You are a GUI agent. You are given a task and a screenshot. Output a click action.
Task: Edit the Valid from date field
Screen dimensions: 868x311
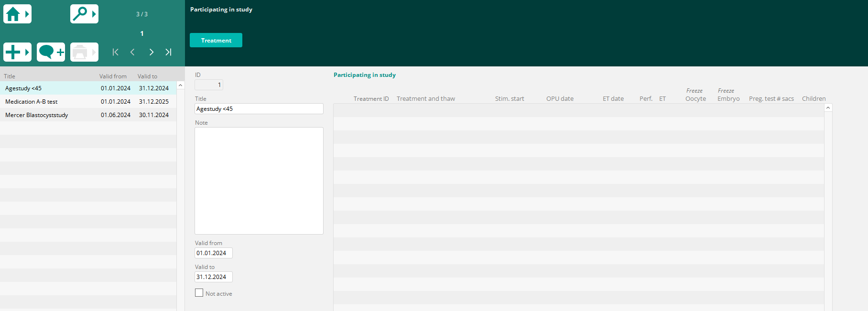tap(214, 253)
